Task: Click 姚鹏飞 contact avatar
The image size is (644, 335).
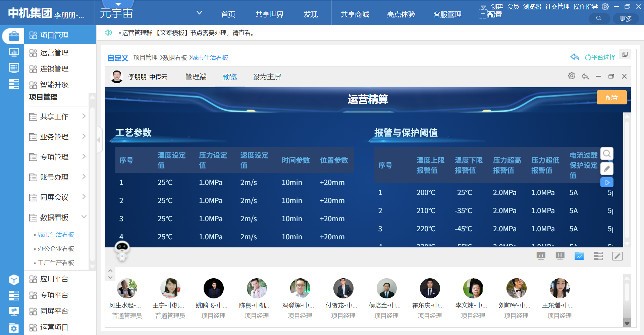Action: pyautogui.click(x=213, y=288)
